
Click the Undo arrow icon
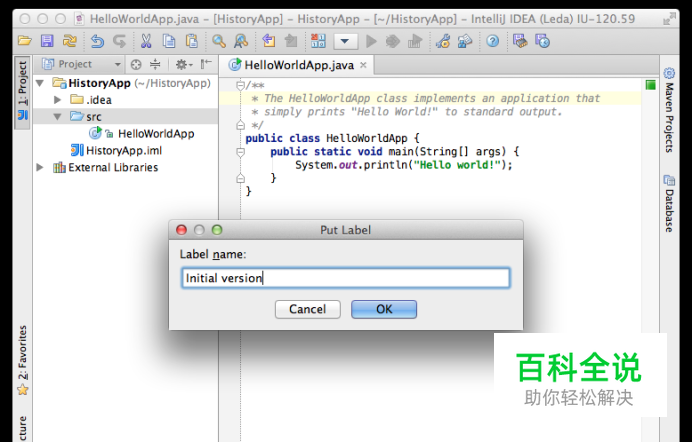click(97, 41)
